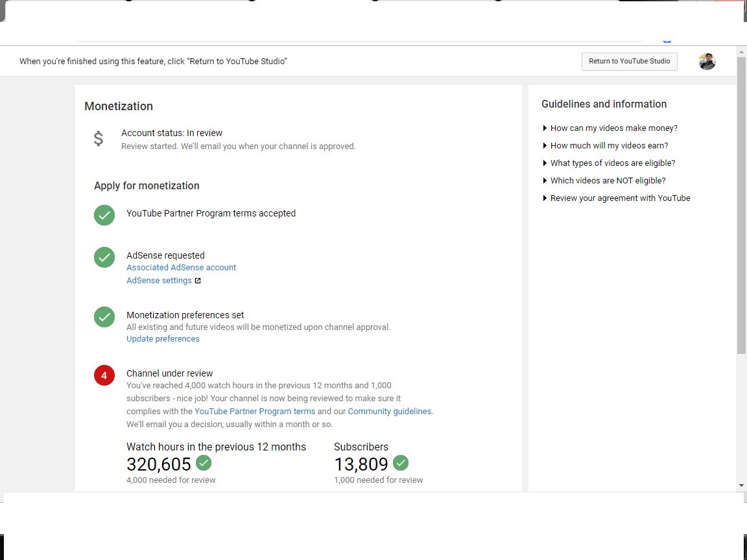Open YouTube Partner Program terms link
Screen dimensions: 747x560
[x=255, y=412]
